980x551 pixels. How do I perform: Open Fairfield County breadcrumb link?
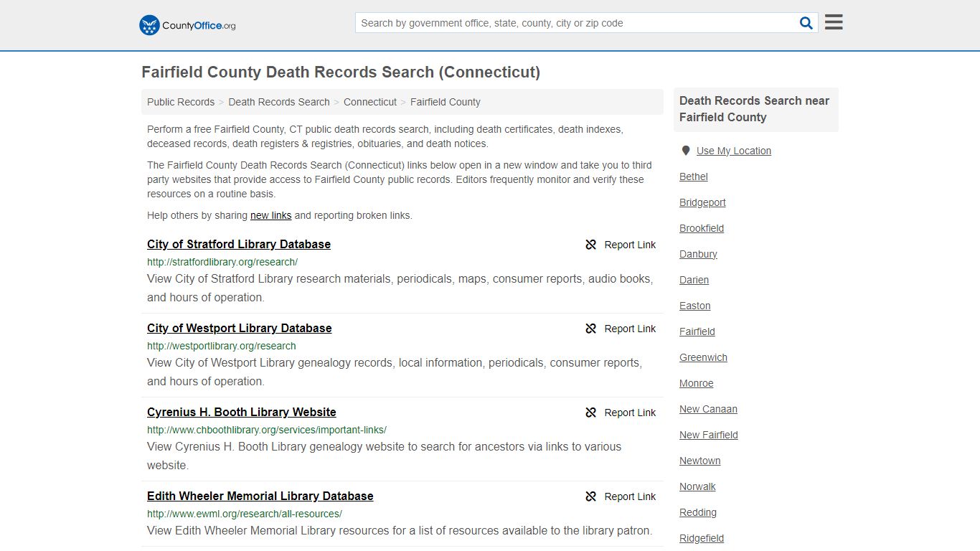pyautogui.click(x=446, y=102)
